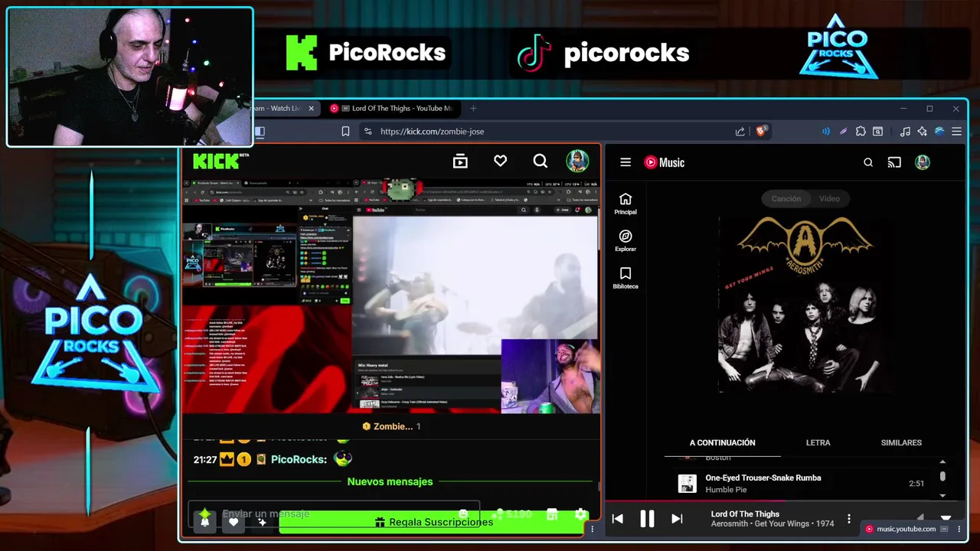The width and height of the screenshot is (980, 551).
Task: Open the SIMILARES tab
Action: (x=901, y=442)
